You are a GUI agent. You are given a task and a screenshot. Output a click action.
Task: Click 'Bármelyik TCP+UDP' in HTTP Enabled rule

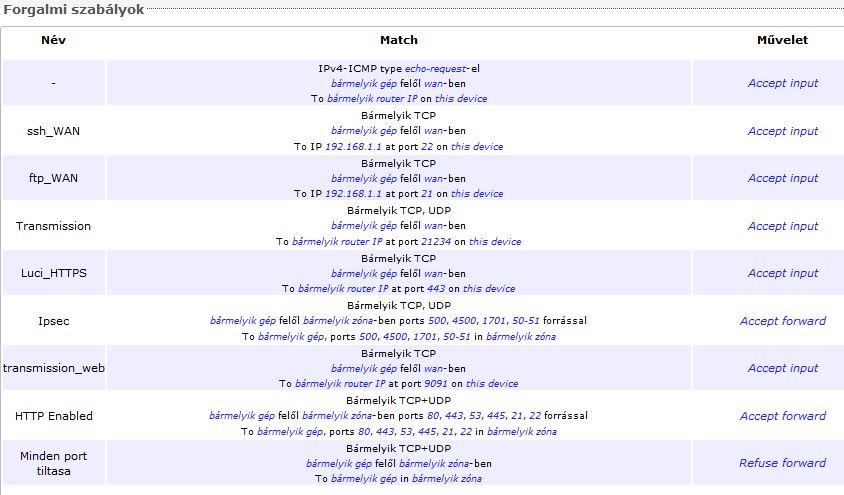pyautogui.click(x=398, y=401)
